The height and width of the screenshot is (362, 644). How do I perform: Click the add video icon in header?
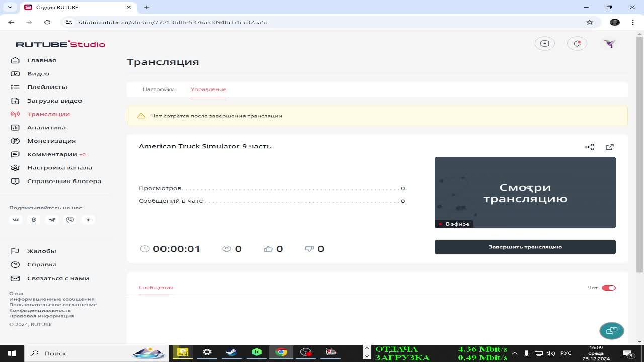click(544, 44)
